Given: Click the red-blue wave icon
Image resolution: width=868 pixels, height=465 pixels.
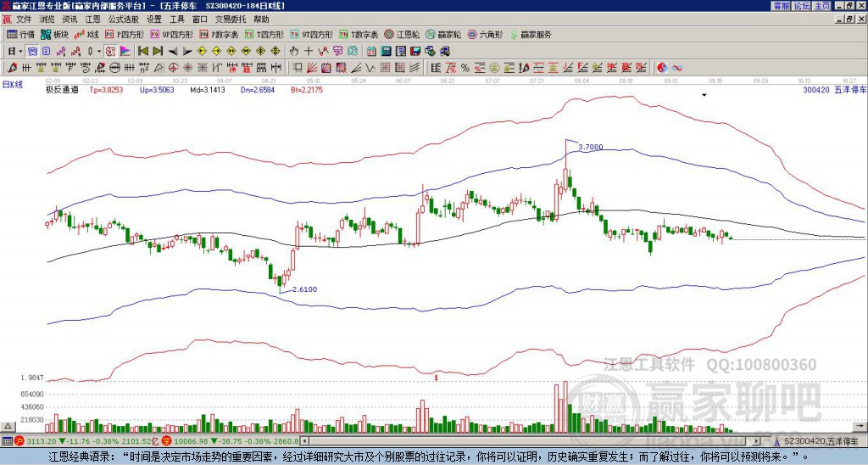Looking at the screenshot, I should [x=677, y=68].
